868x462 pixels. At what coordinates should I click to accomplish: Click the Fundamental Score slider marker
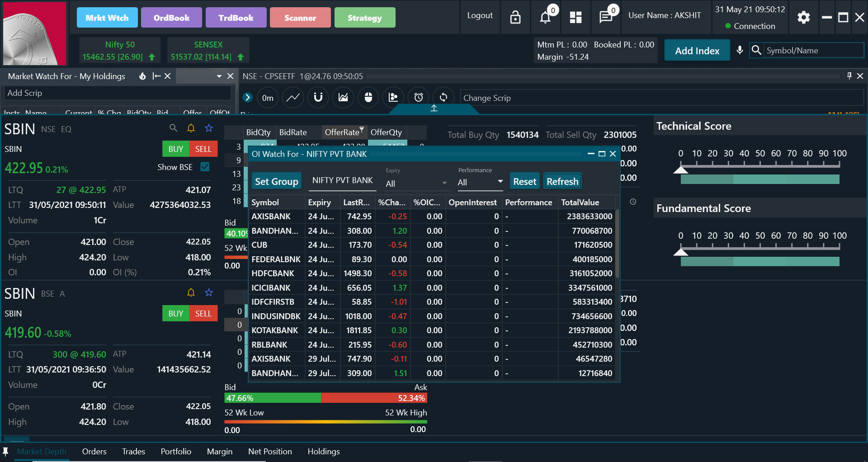[681, 251]
